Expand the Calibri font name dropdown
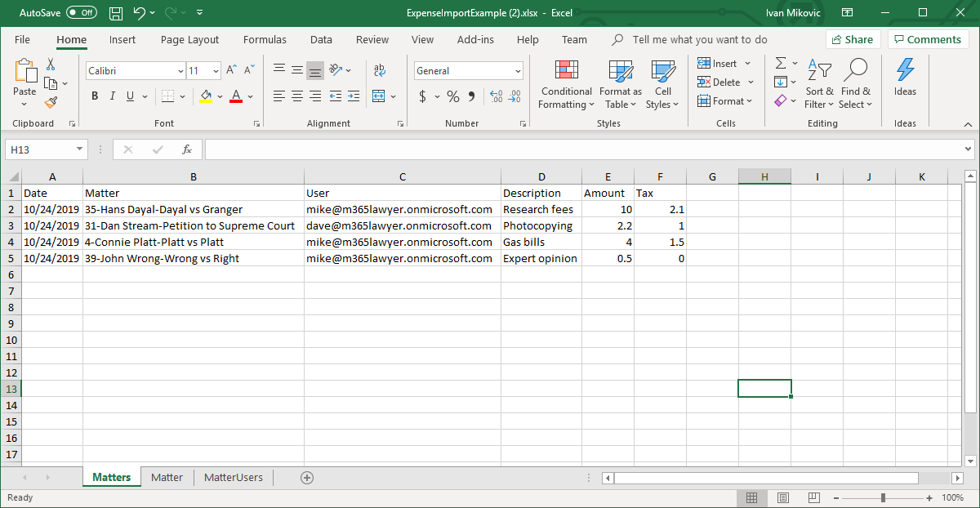This screenshot has width=980, height=508. 180,71
